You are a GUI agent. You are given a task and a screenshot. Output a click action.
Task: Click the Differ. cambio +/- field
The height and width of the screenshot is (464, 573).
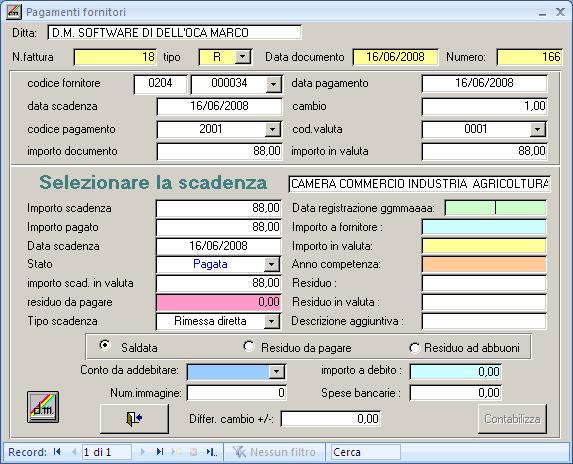(331, 419)
